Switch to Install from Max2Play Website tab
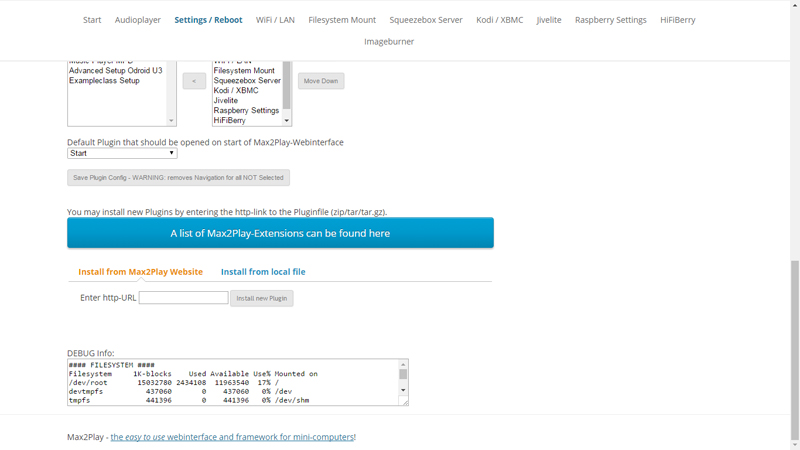 pos(140,272)
